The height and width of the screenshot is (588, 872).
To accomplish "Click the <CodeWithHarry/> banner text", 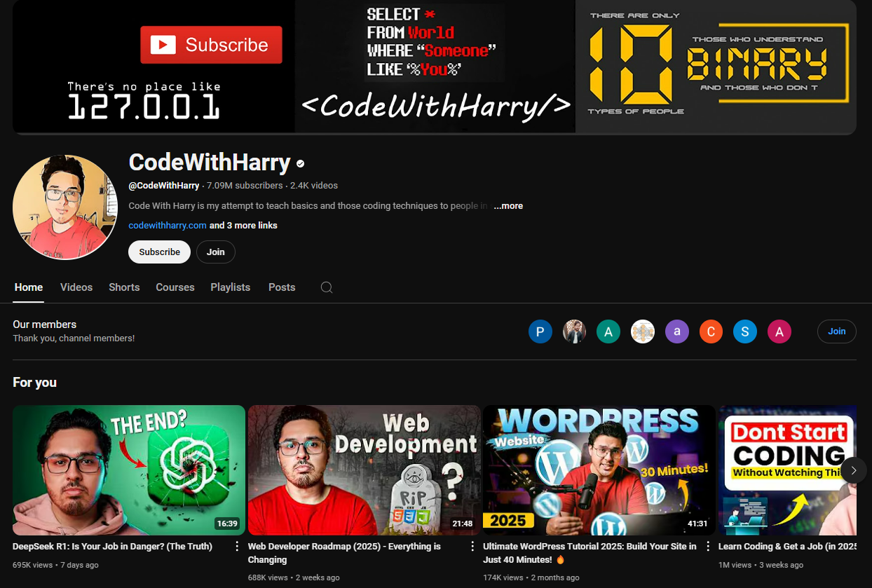I will tap(435, 105).
